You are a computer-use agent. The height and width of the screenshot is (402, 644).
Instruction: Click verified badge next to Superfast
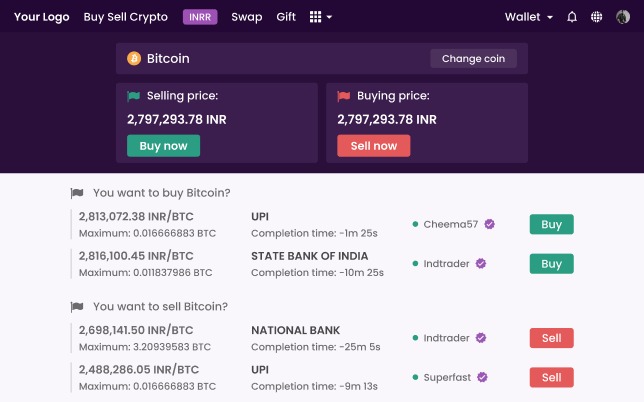click(x=482, y=378)
